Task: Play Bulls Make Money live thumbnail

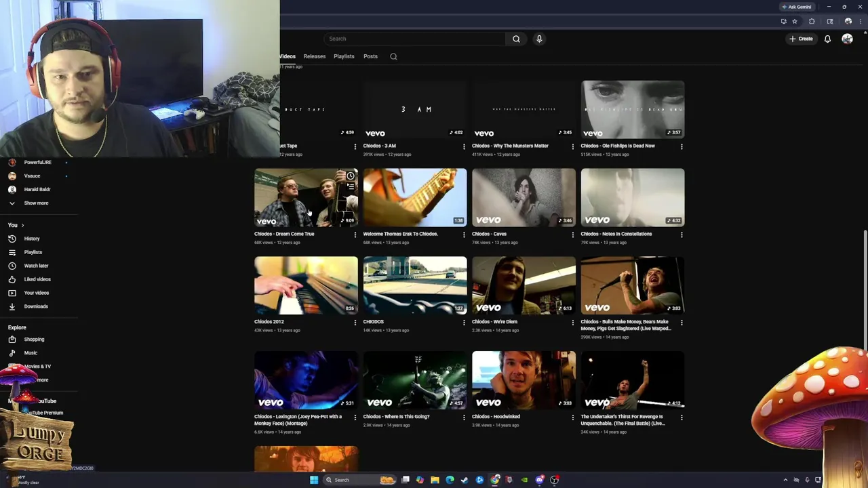Action: point(633,285)
